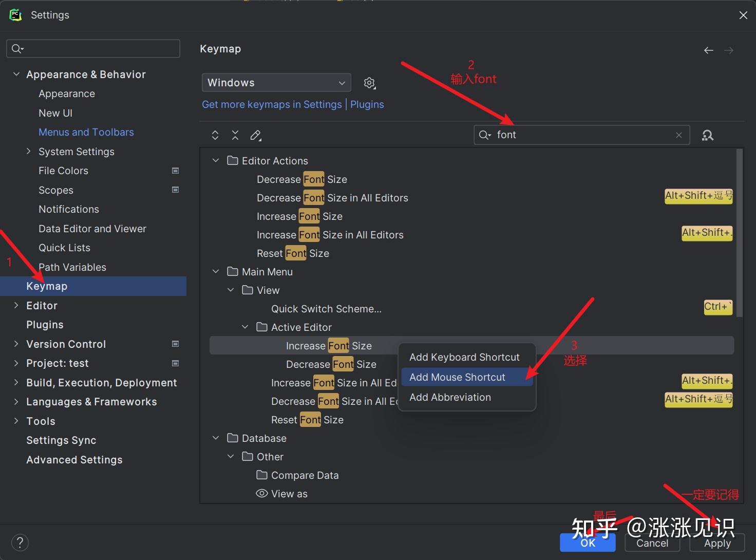The width and height of the screenshot is (756, 560).
Task: Expand the Languages & Frameworks section
Action: [16, 402]
